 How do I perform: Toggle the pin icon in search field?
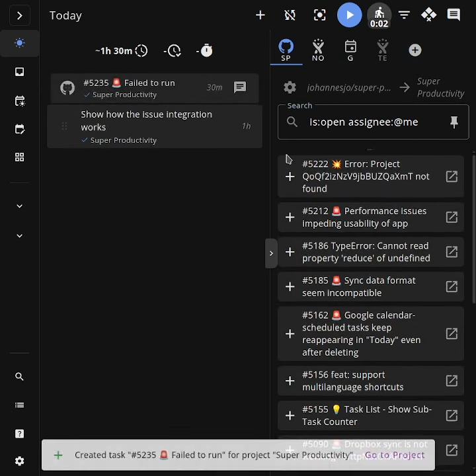click(x=454, y=122)
